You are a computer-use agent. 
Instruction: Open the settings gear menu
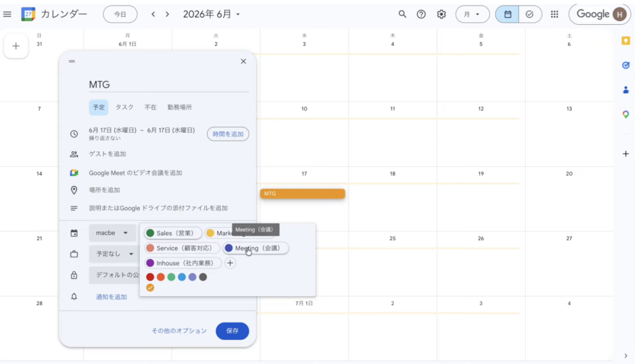click(x=442, y=14)
